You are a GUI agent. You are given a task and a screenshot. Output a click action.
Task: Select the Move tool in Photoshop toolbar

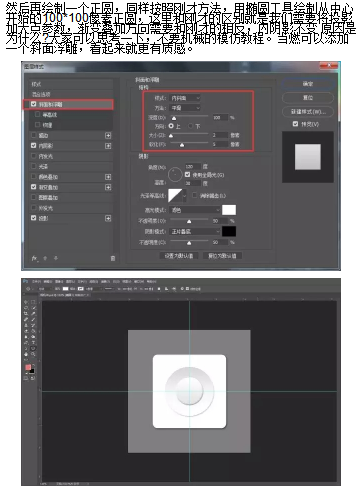click(x=26, y=302)
